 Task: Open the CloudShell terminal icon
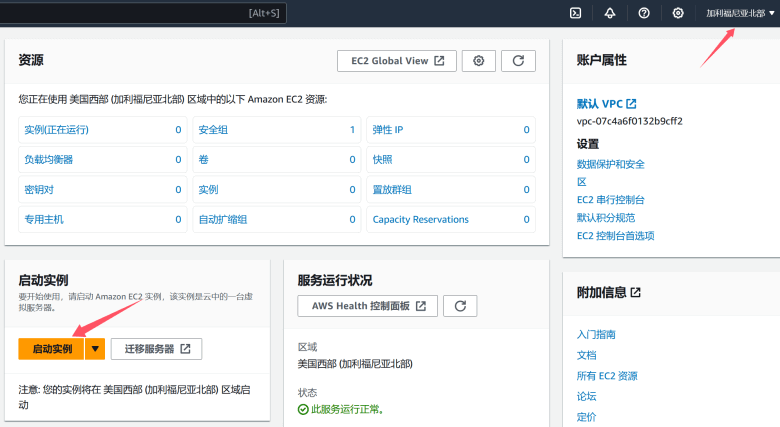coord(576,13)
